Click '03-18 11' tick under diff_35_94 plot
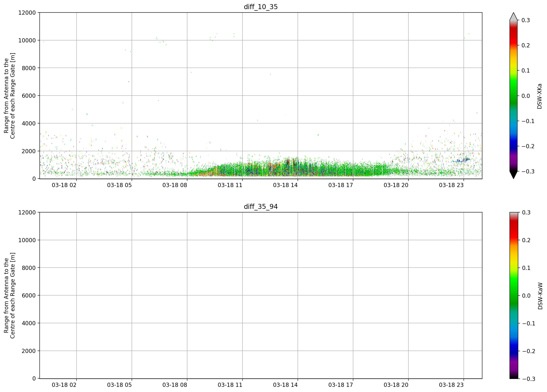Image resolution: width=547 pixels, height=392 pixels. (230, 385)
